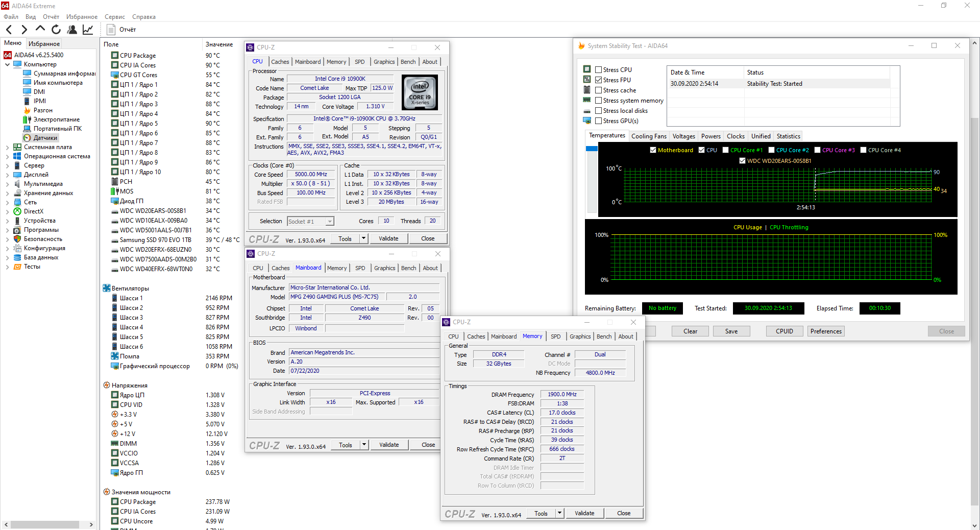Enable the Stress CPU checkbox
Screen dimensions: 980x530
coord(598,70)
